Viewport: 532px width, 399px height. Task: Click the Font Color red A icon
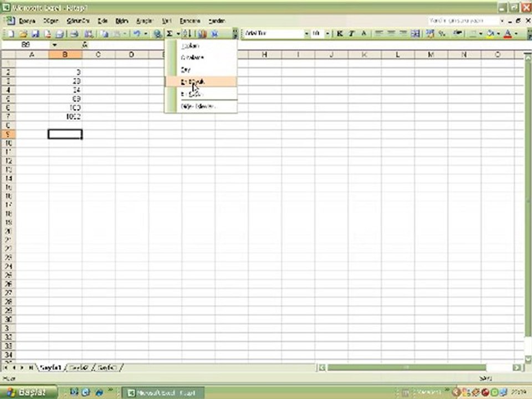click(508, 33)
